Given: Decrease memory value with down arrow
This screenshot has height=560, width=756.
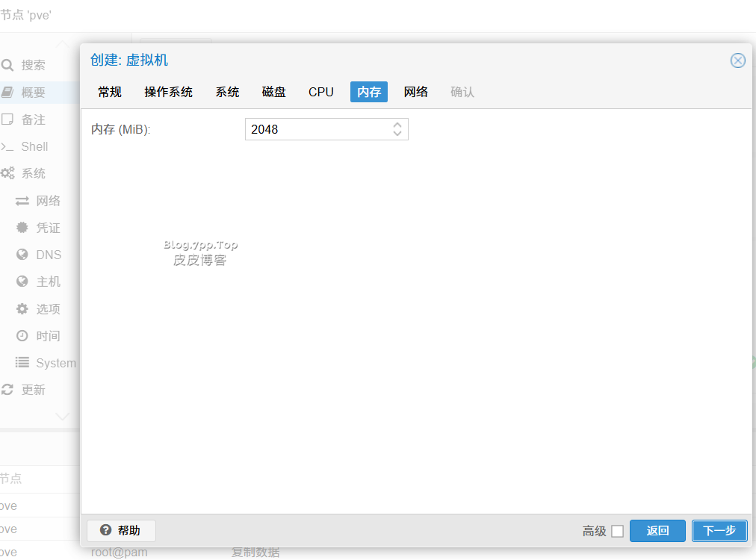Looking at the screenshot, I should tap(397, 134).
